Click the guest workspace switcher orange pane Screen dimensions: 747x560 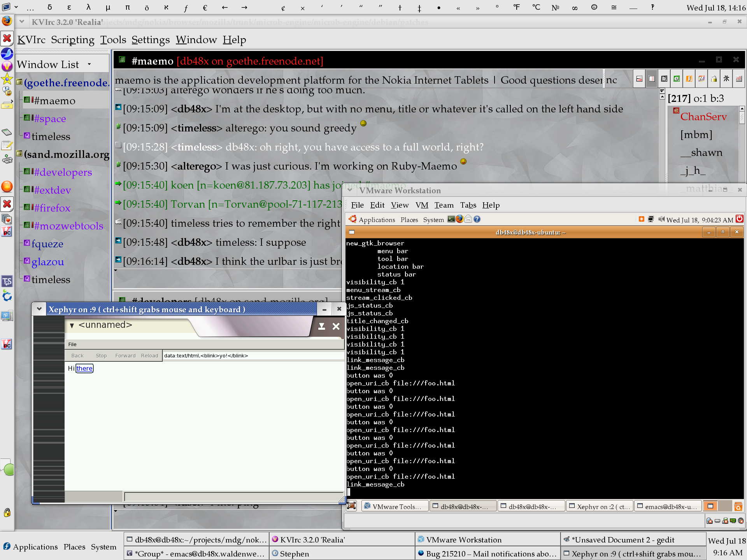pos(710,506)
